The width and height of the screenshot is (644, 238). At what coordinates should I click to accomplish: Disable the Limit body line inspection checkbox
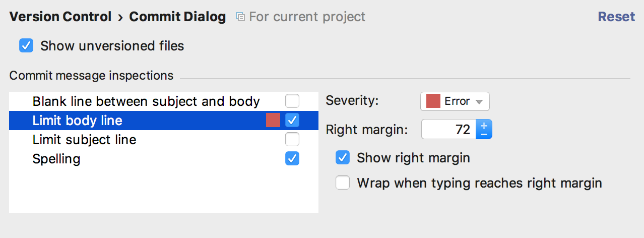[292, 120]
